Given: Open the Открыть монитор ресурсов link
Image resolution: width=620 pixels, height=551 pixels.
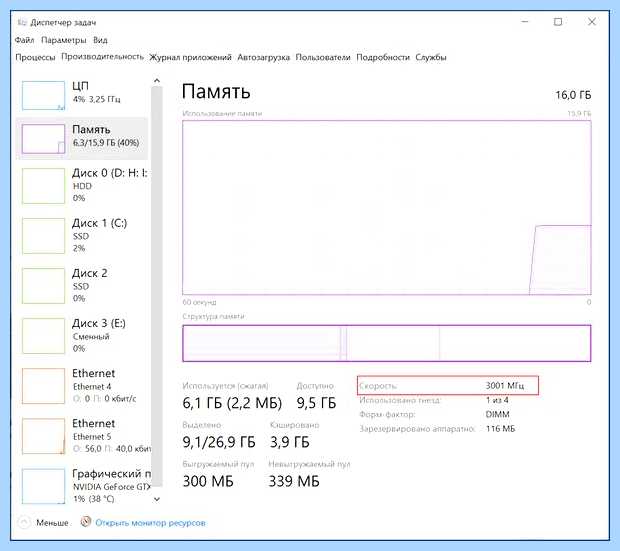Looking at the screenshot, I should point(150,523).
